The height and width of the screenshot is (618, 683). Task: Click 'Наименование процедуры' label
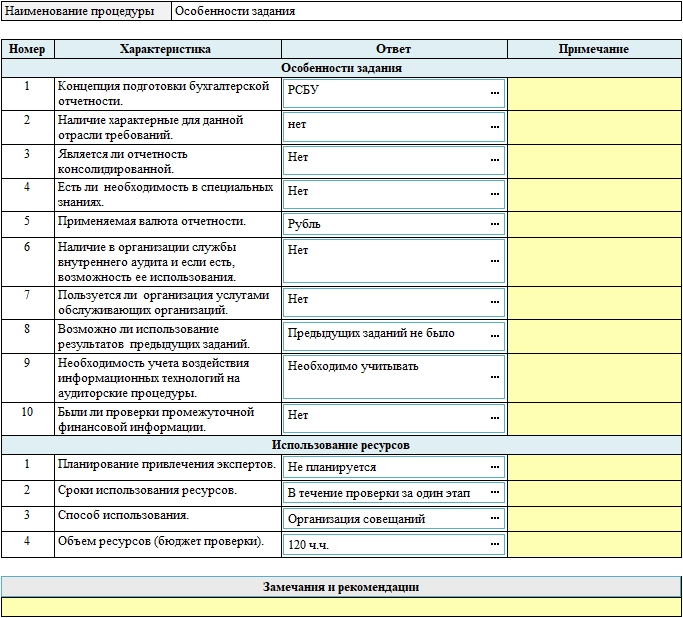click(79, 11)
